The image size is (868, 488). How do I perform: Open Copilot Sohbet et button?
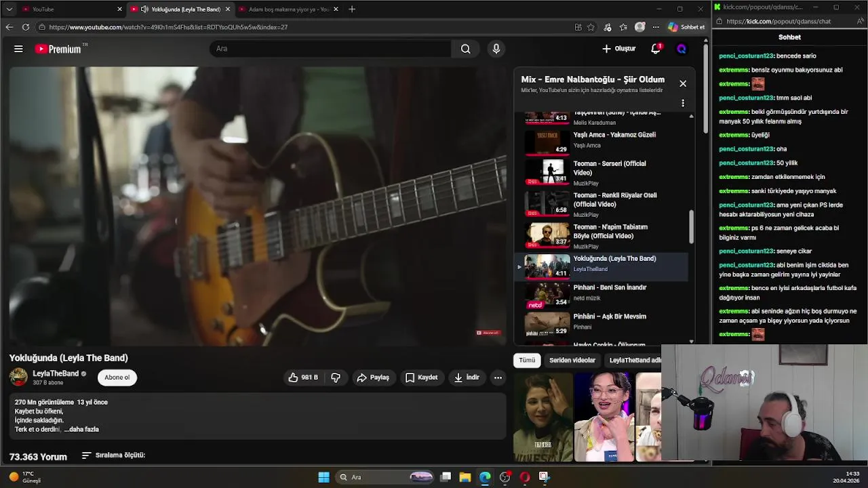686,27
